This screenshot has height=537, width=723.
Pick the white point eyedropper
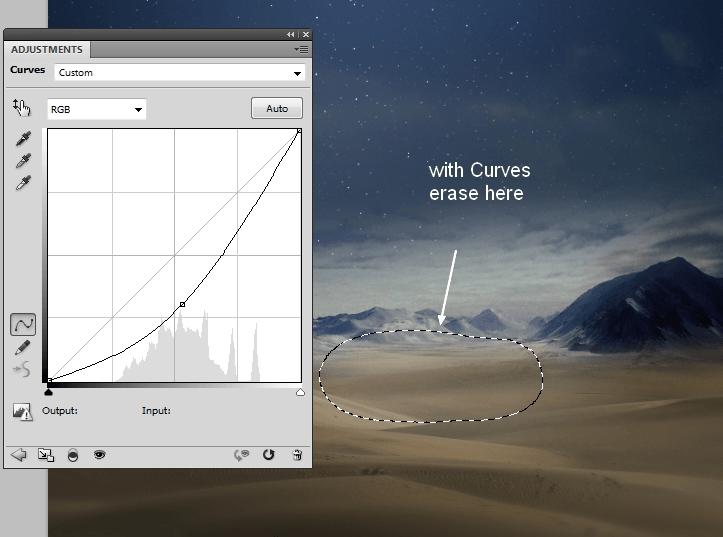[23, 183]
